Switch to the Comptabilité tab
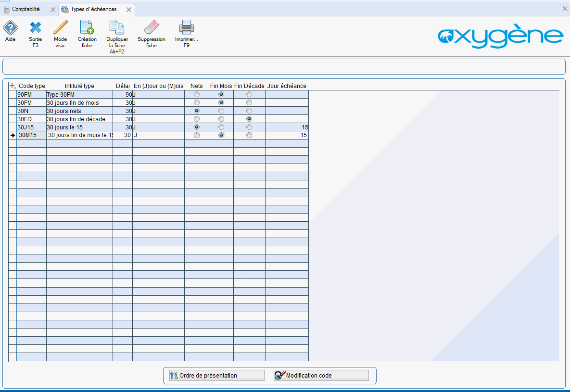 coord(26,9)
